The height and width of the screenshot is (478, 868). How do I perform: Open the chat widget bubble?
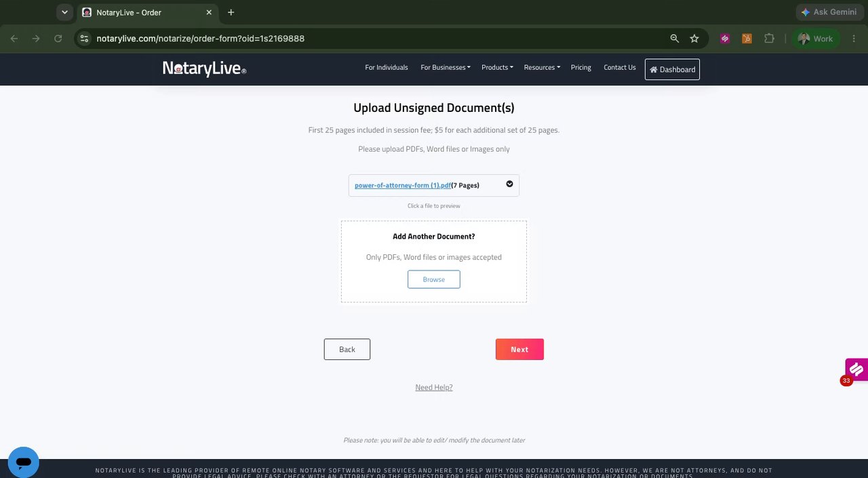[x=24, y=462]
